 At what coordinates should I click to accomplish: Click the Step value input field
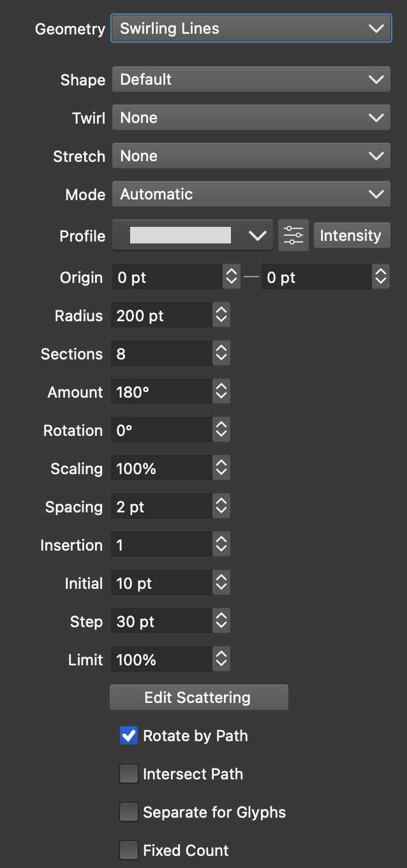(x=161, y=621)
